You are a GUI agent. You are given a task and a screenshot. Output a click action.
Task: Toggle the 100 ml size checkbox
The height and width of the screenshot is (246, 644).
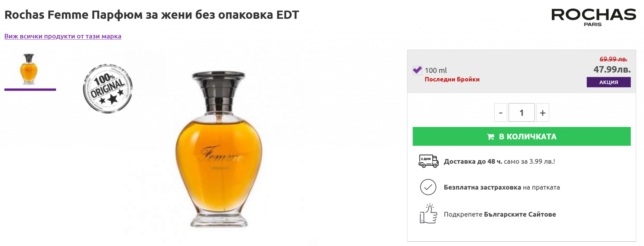point(417,70)
